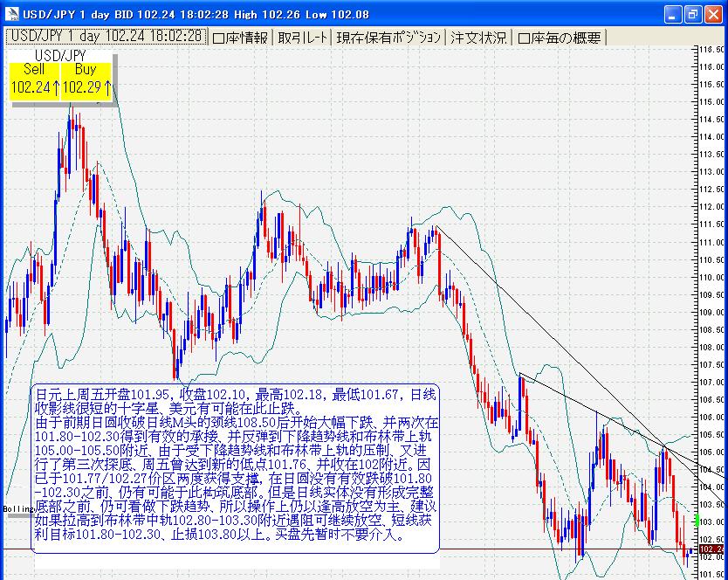Click the Buy 102.29 price button

tap(86, 79)
